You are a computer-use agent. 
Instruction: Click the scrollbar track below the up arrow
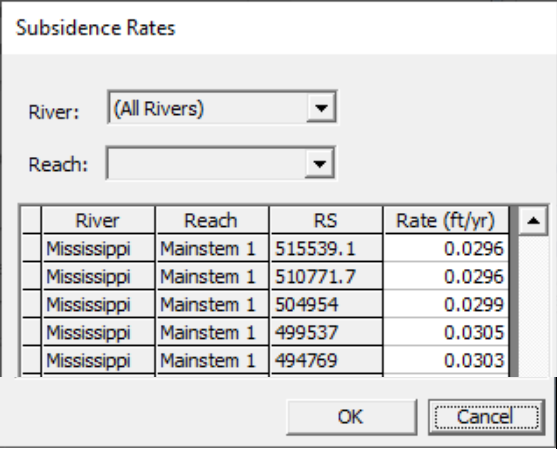(x=533, y=305)
